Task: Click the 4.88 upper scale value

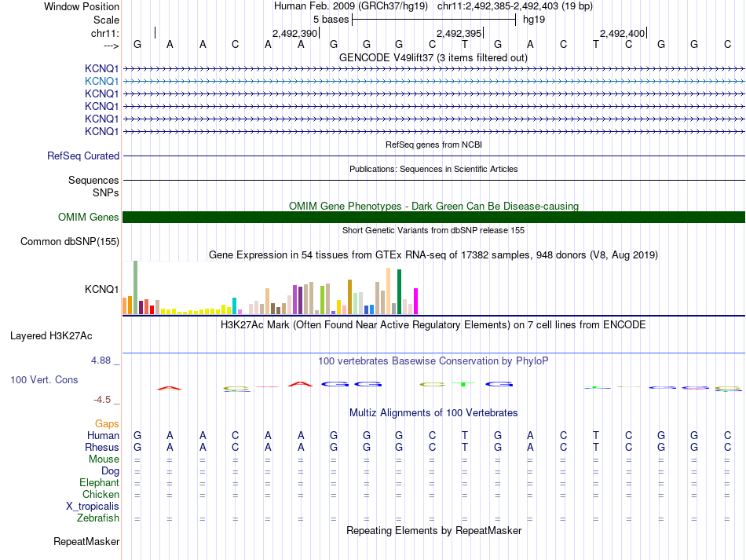Action: tap(101, 361)
